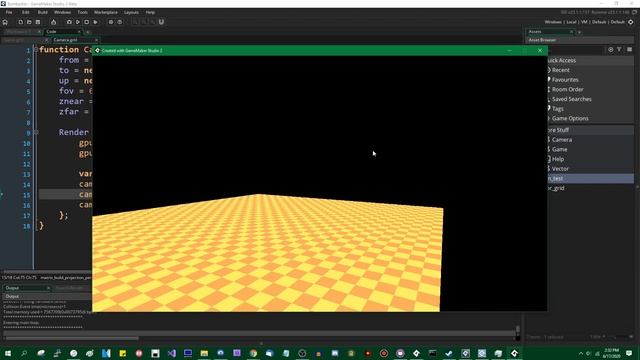
Task: Click the Windows Local VM Default target text
Action: [584, 22]
